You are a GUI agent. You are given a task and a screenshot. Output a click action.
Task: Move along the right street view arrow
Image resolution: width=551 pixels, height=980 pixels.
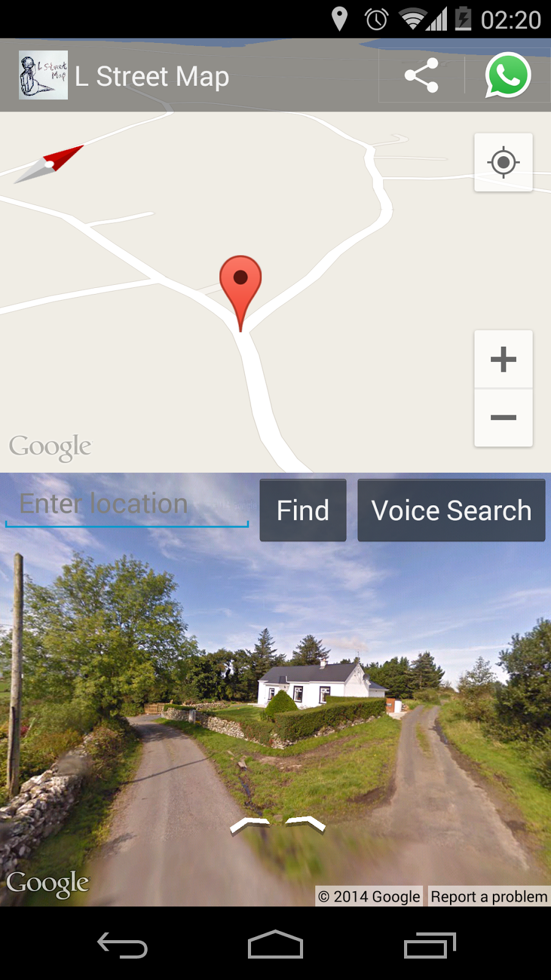305,824
